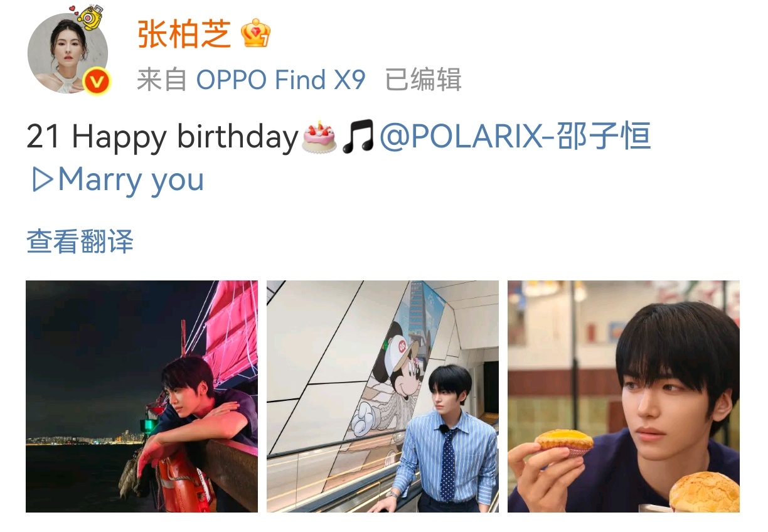Open the OPPO Find X9 device link
Viewport: 768px width, 532px height.
point(281,80)
